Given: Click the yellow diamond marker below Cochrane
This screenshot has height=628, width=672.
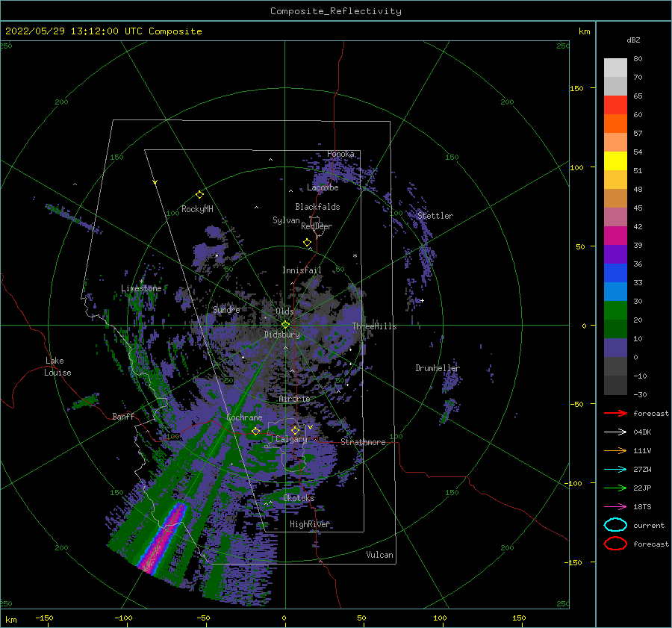Looking at the screenshot, I should click(x=256, y=431).
